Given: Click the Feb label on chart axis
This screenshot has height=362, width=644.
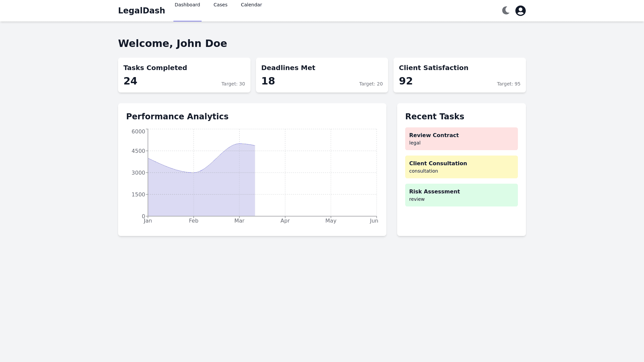Looking at the screenshot, I should coord(194,221).
